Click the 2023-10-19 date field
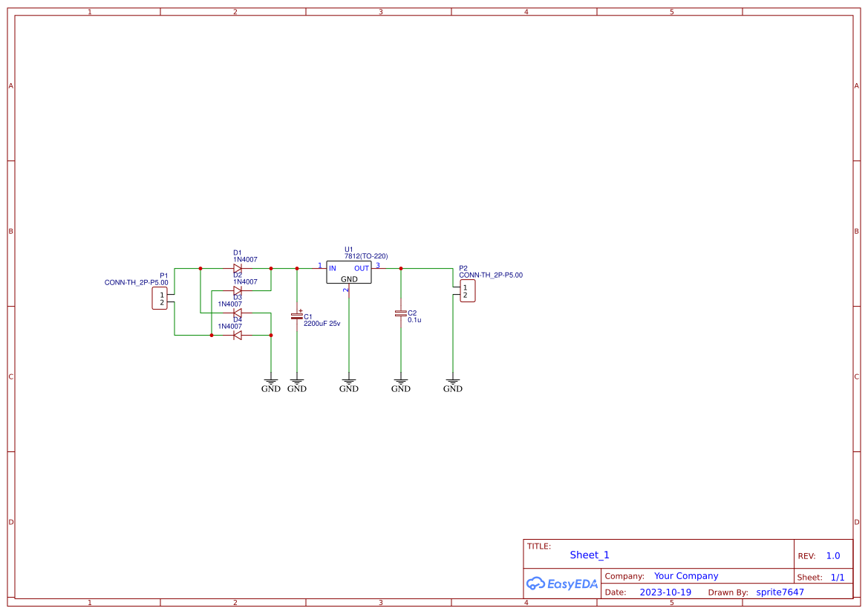The height and width of the screenshot is (614, 868). point(665,592)
